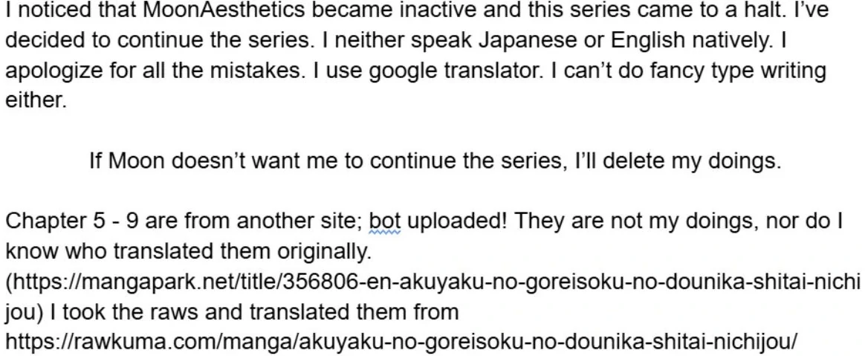This screenshot has height=356, width=868.
Task: Place cursor on the word "originally."
Action: click(324, 252)
